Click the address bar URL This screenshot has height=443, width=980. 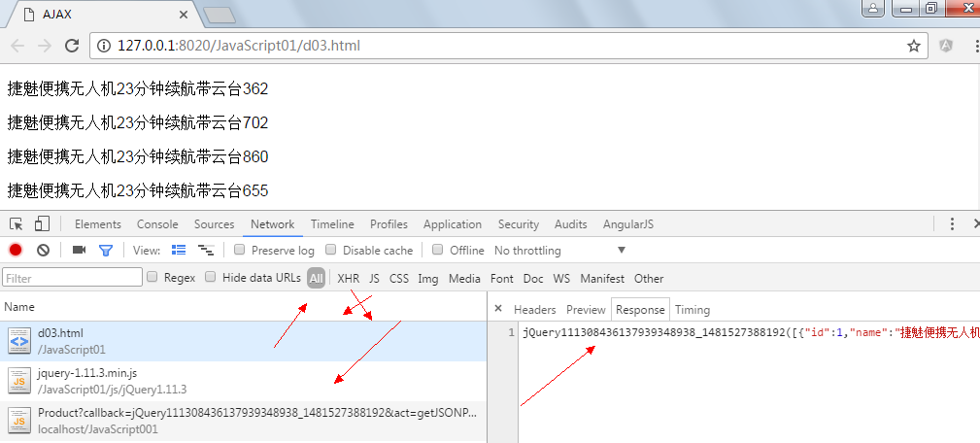[x=239, y=46]
